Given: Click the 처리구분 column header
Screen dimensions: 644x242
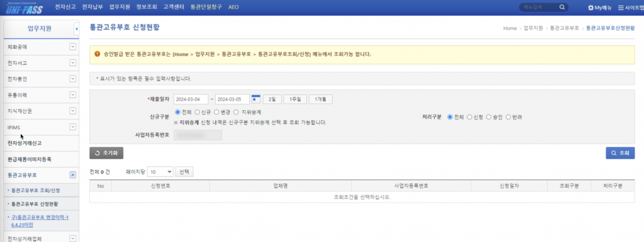Looking at the screenshot, I should [613, 186].
